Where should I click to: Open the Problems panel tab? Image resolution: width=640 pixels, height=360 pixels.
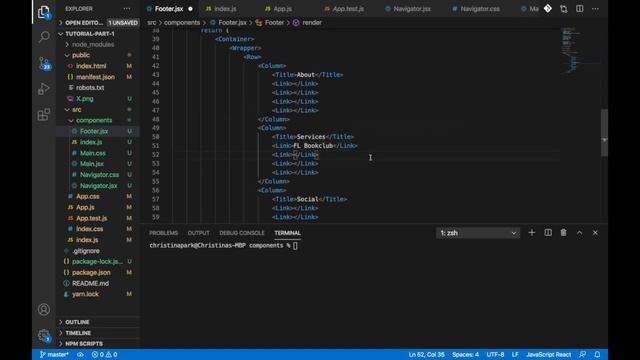coord(163,233)
